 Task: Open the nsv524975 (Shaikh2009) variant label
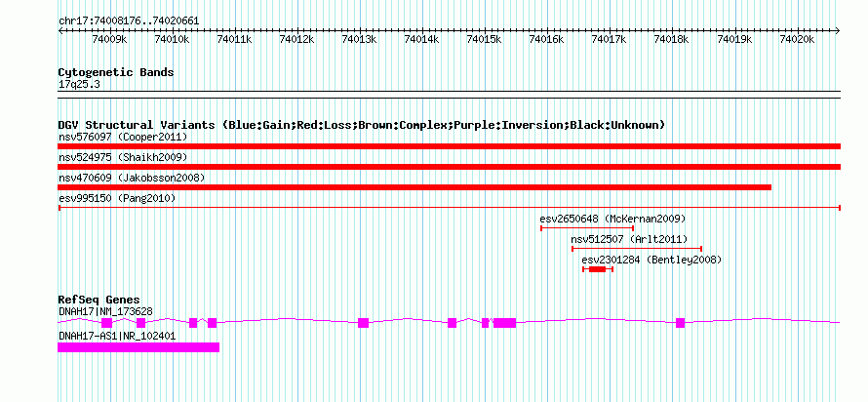[x=123, y=157]
